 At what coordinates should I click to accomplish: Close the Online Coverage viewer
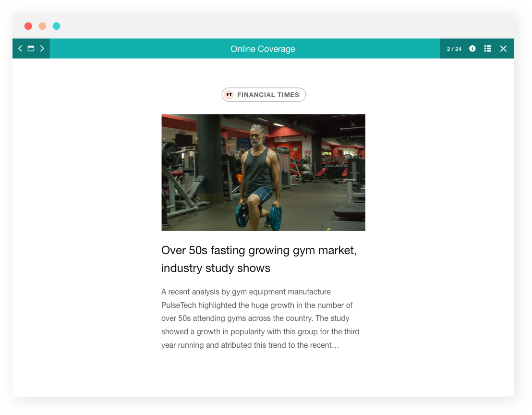tap(504, 49)
